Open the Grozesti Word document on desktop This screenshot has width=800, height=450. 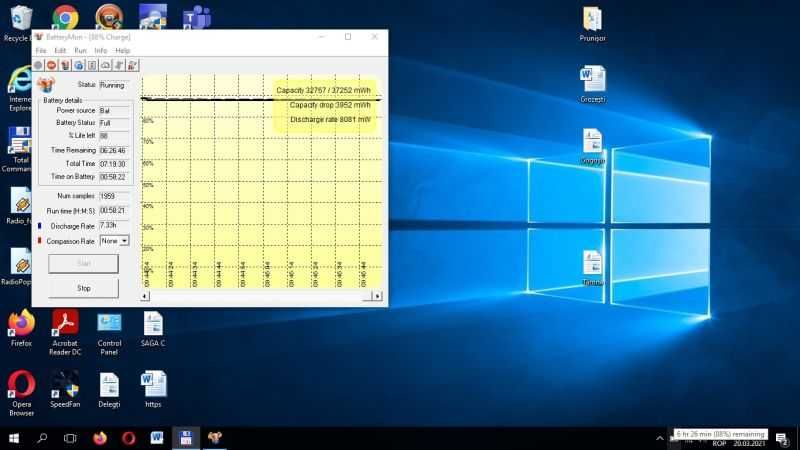pyautogui.click(x=592, y=84)
